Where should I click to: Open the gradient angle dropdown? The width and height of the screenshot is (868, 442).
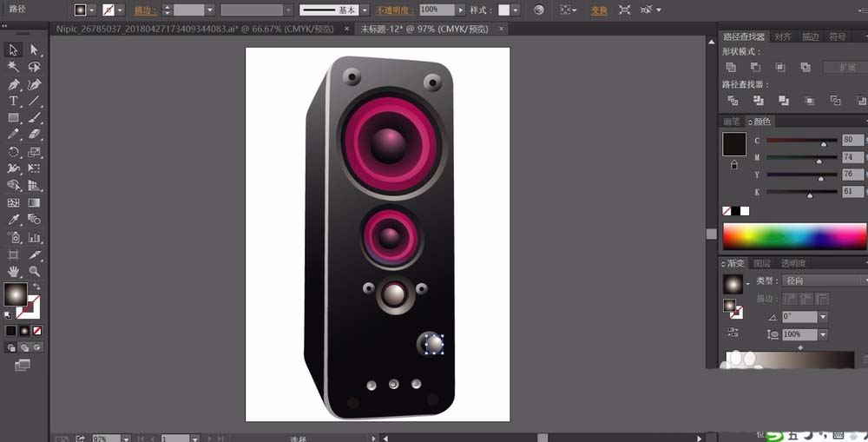(823, 317)
